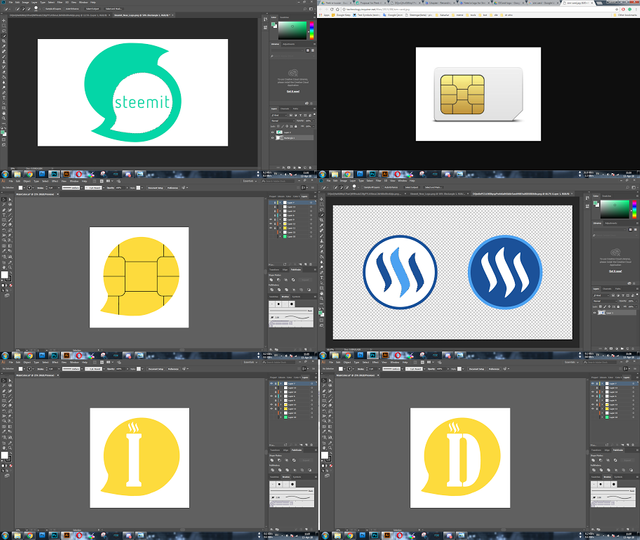
Task: Click Select Subject in Steemit-logo Photoshop options bar
Action: pyautogui.click(x=92, y=9)
